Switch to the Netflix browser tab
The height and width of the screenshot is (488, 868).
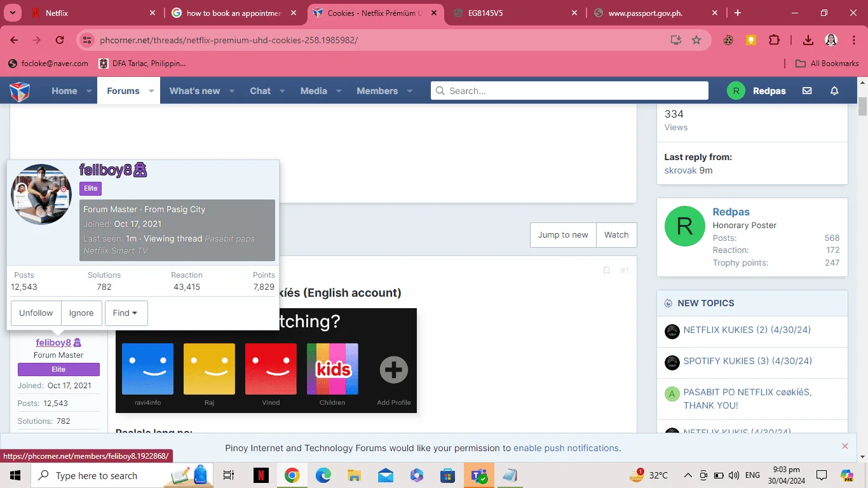pyautogui.click(x=94, y=13)
